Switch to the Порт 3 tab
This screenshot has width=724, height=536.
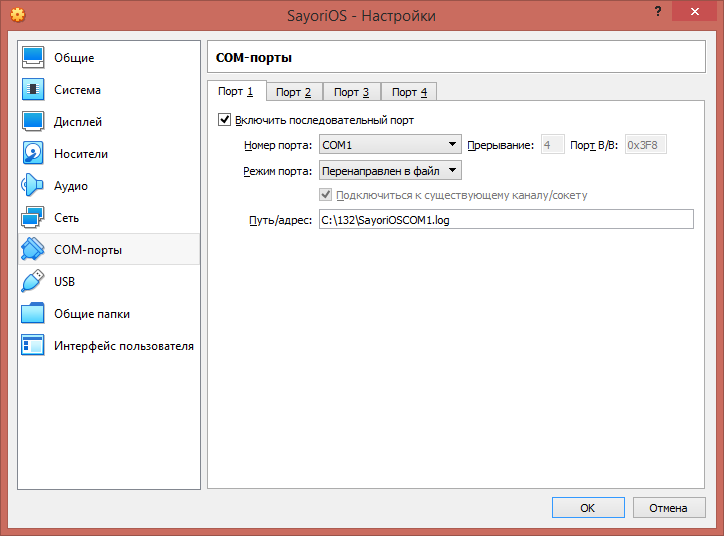(x=352, y=92)
